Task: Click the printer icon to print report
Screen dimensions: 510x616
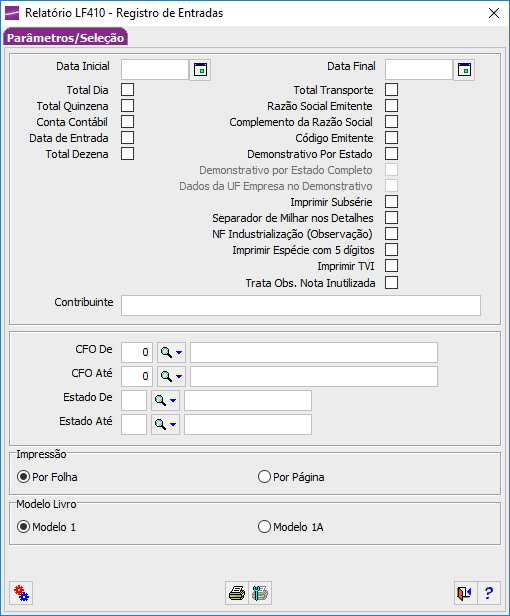Action: point(237,593)
